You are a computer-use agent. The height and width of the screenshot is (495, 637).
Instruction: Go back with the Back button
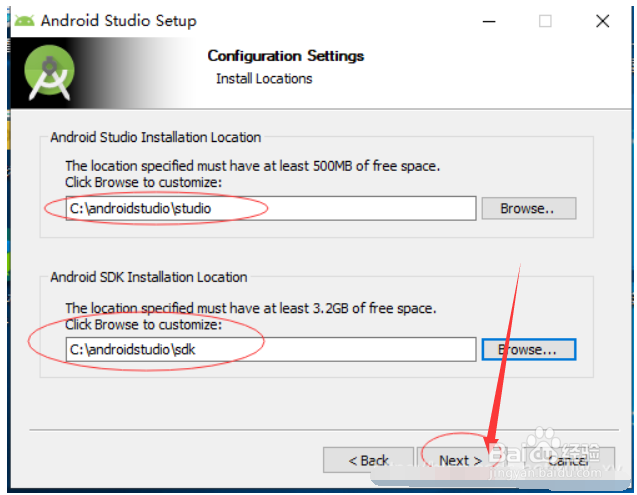tap(368, 460)
